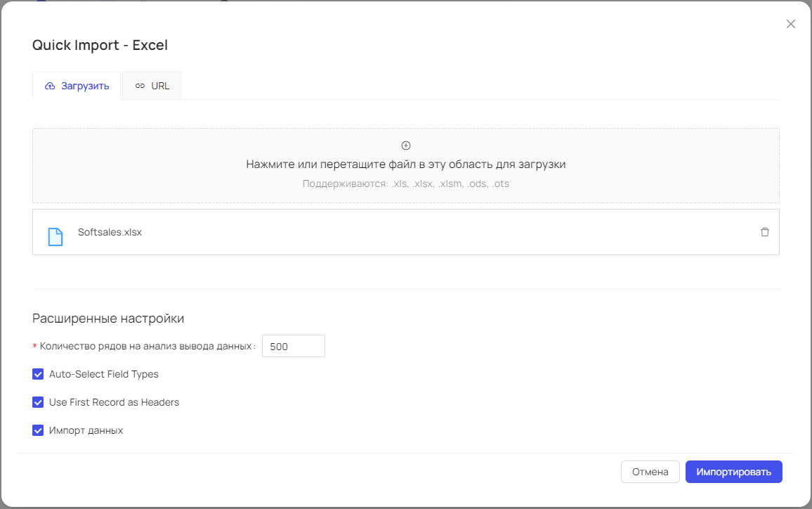Click the trash icon to remove Softsales.xlsx
The image size is (812, 509).
[764, 232]
